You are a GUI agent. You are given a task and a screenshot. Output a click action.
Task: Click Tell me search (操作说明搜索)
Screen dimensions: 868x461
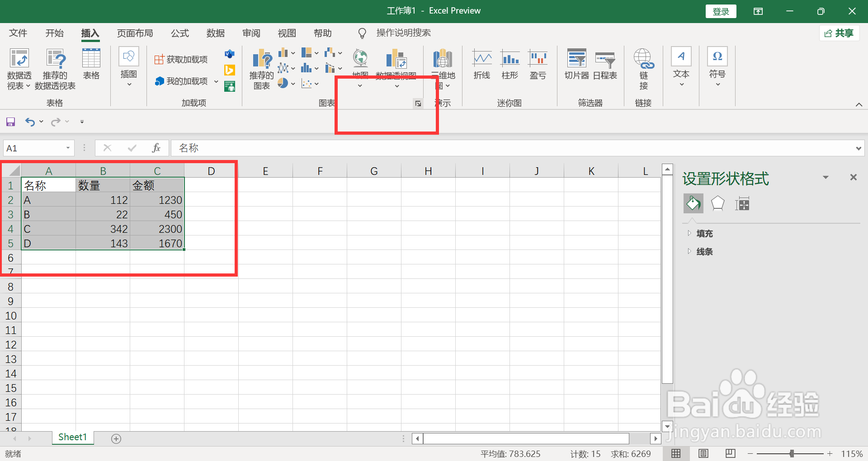[403, 33]
